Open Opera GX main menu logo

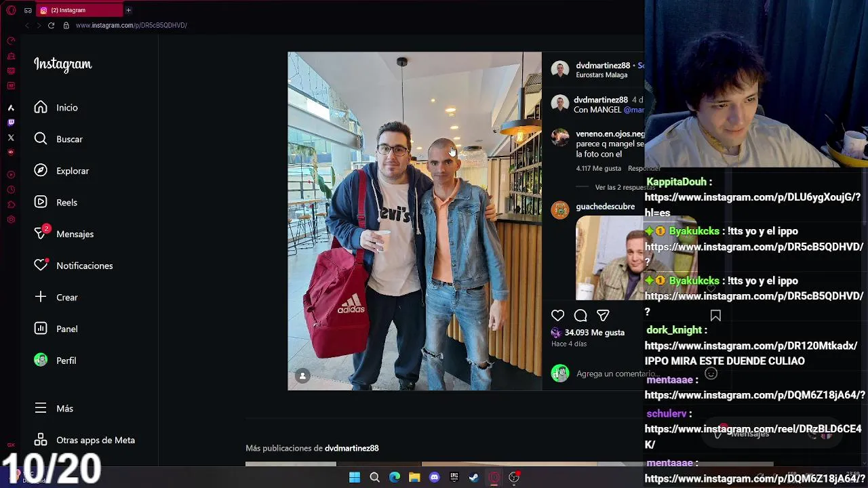(x=11, y=10)
